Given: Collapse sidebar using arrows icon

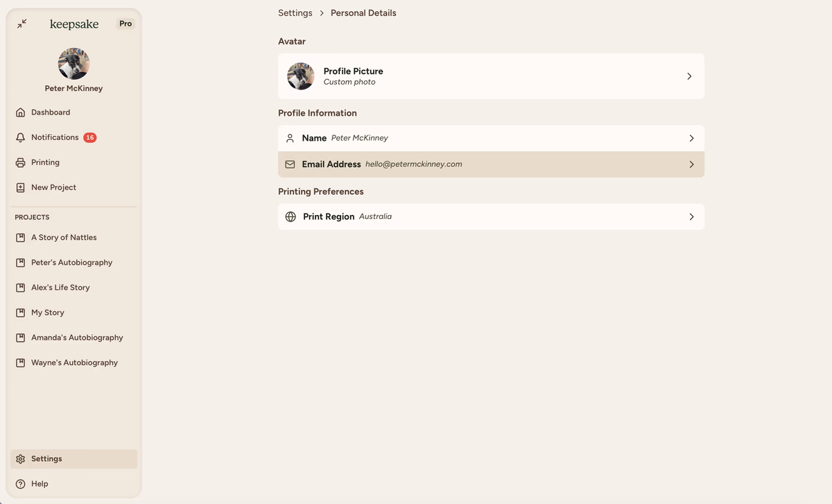Looking at the screenshot, I should [22, 24].
